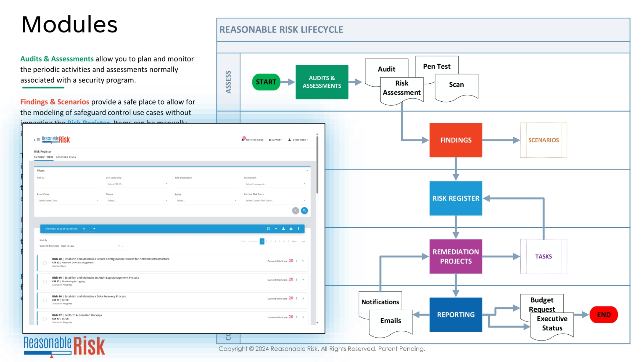Switch to the Archived Risks tab
Image resolution: width=644 pixels, height=362 pixels.
[x=66, y=157]
